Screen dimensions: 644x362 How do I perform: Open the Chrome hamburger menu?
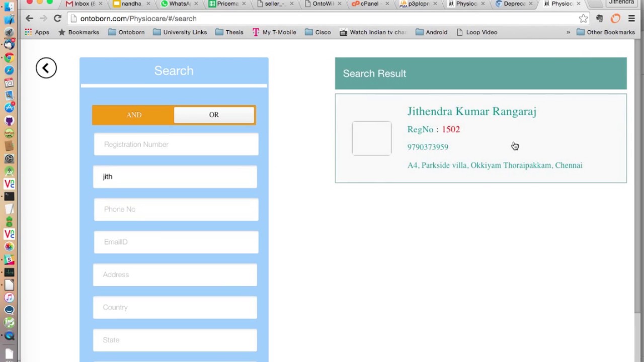coord(631,19)
